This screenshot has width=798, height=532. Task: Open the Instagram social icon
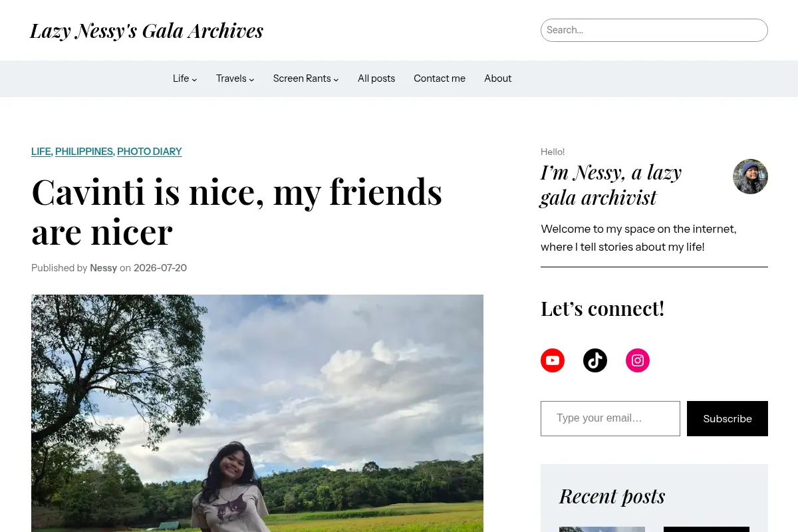[x=638, y=360]
